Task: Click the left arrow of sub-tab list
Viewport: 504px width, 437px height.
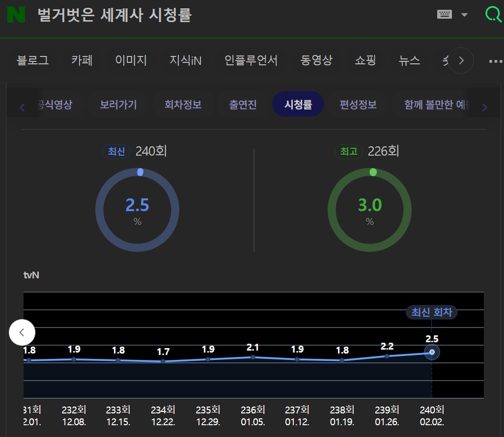Action: tap(22, 107)
